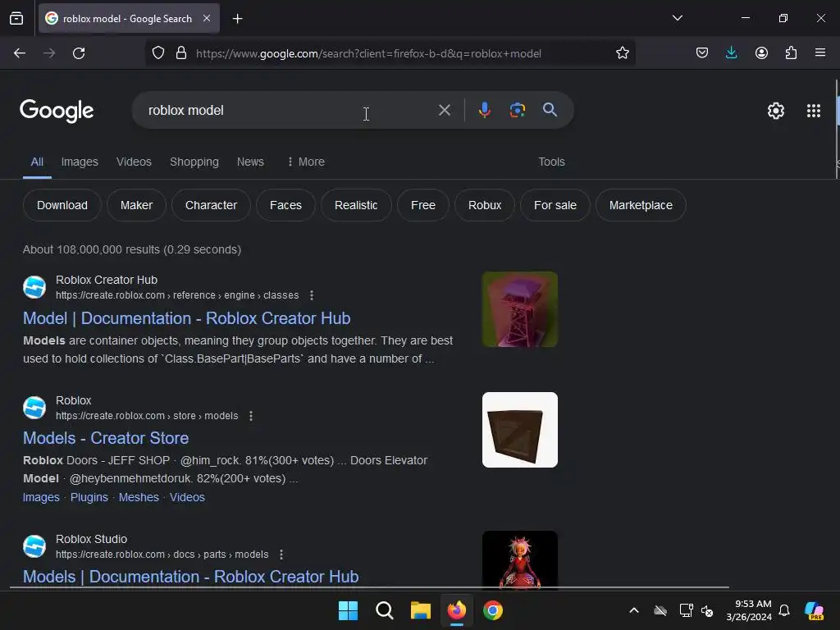Open Firefox account icon
Image resolution: width=840 pixels, height=630 pixels.
tap(761, 53)
